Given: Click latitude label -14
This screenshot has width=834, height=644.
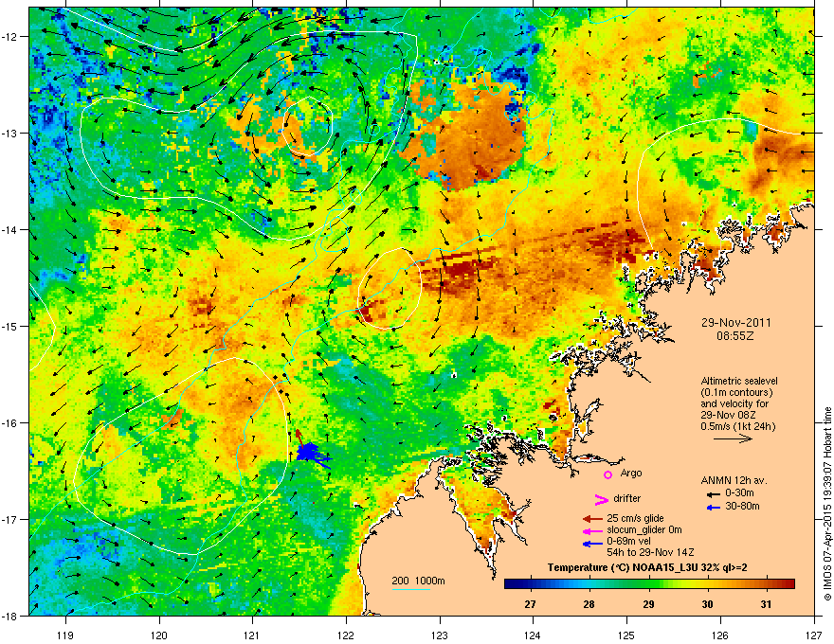Looking at the screenshot, I should pyautogui.click(x=10, y=230).
